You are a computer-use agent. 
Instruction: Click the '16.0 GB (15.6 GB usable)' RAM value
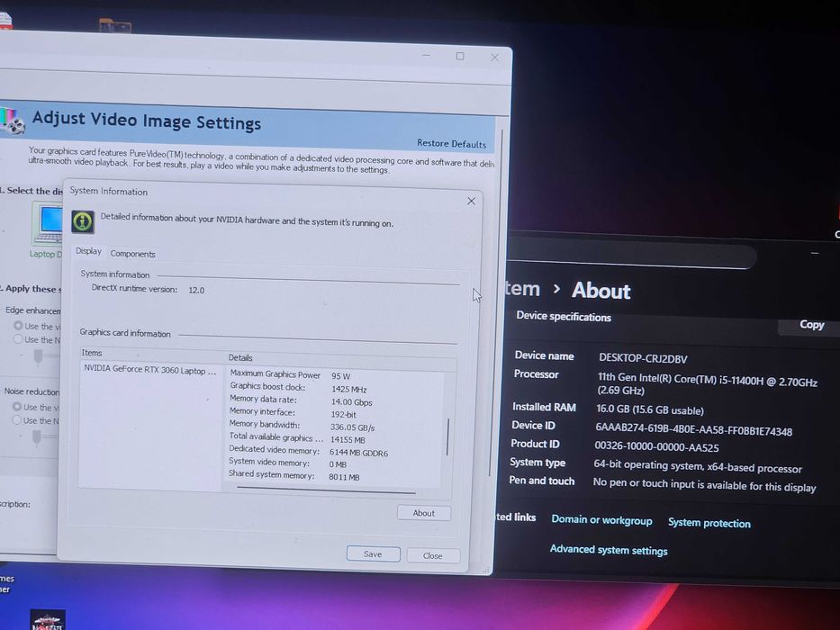tap(650, 409)
